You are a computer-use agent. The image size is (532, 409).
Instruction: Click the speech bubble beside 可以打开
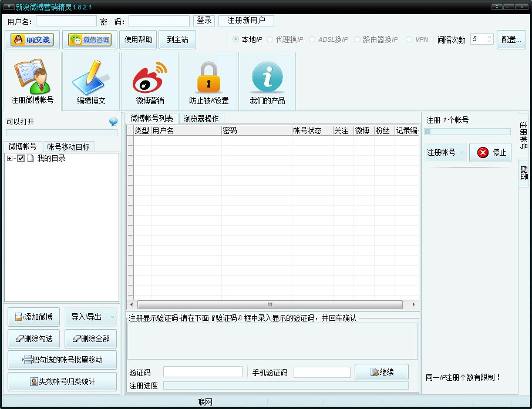[x=113, y=122]
